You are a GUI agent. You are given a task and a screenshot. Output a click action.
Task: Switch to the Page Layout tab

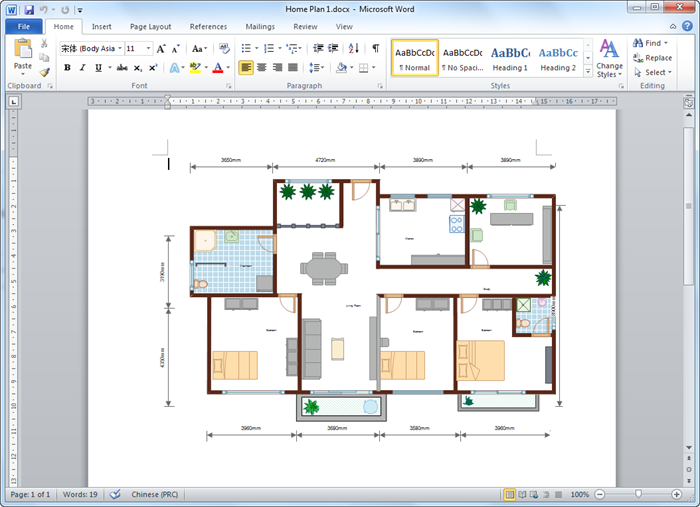click(x=151, y=27)
